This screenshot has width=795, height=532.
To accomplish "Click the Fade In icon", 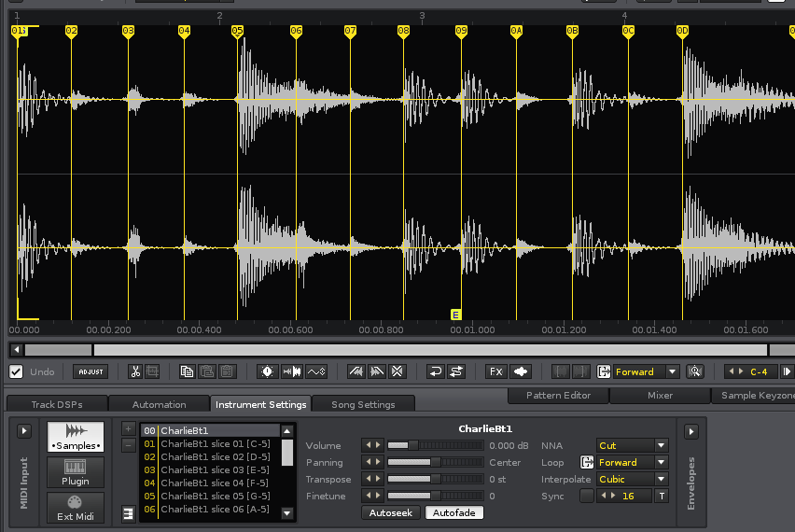I will point(356,371).
